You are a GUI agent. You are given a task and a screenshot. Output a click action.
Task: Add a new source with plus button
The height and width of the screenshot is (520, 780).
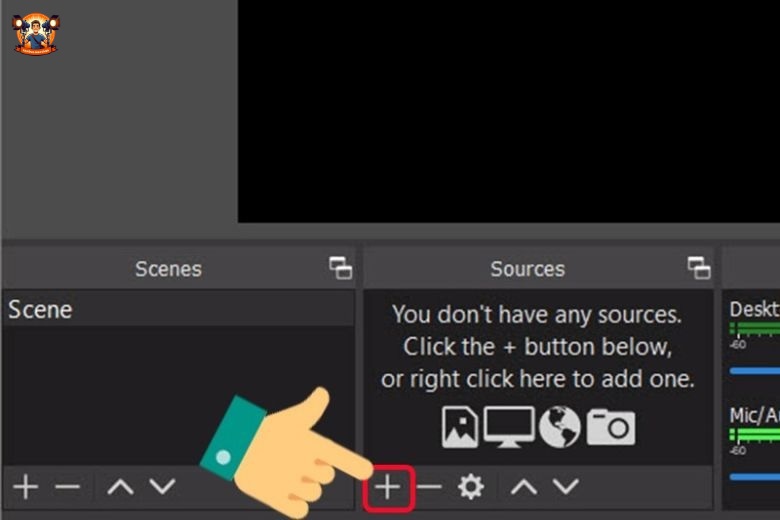pos(388,487)
